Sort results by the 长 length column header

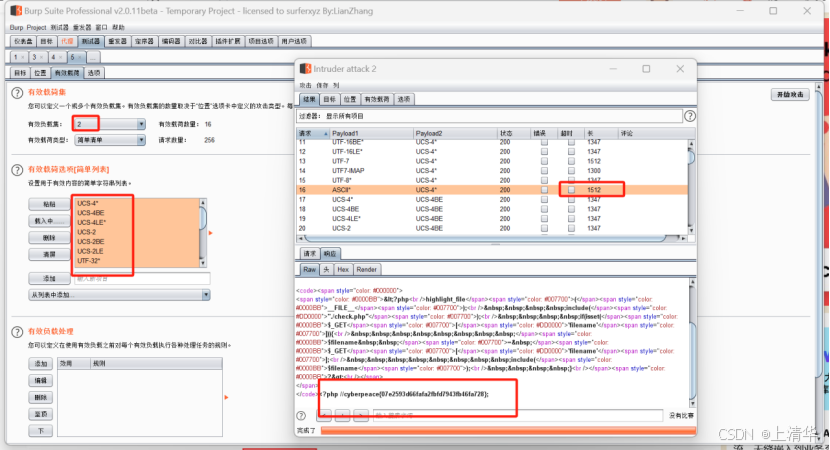click(601, 133)
